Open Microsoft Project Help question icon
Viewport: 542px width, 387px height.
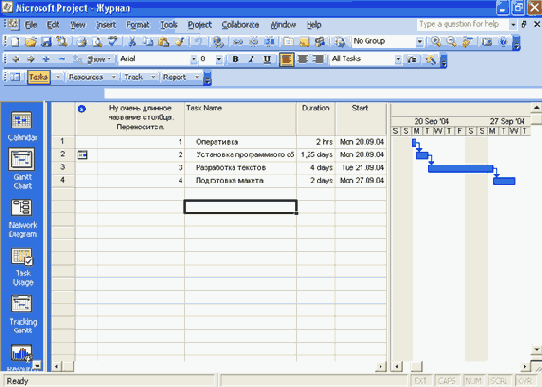coord(503,42)
